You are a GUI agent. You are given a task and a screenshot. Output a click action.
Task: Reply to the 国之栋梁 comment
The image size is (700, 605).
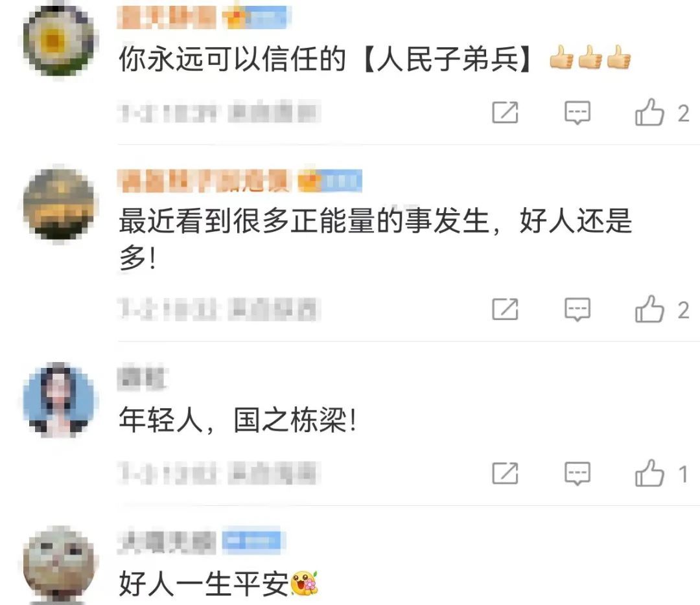(x=577, y=473)
